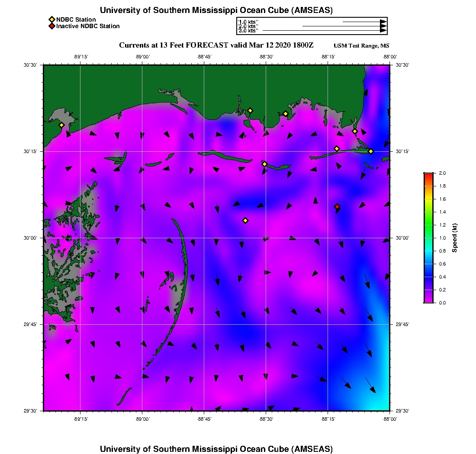Click the bottom Ocean Cube (AMSEAS) footer text
This screenshot has height=454, width=476.
[216, 449]
